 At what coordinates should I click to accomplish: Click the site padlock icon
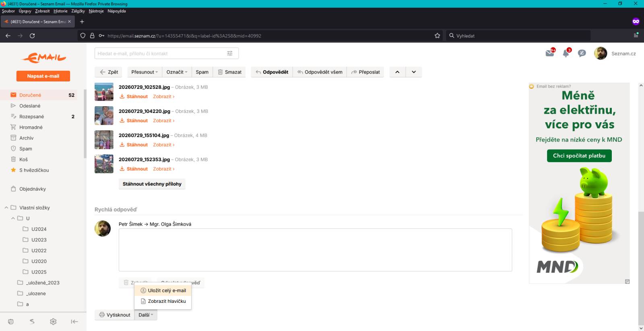coord(92,36)
